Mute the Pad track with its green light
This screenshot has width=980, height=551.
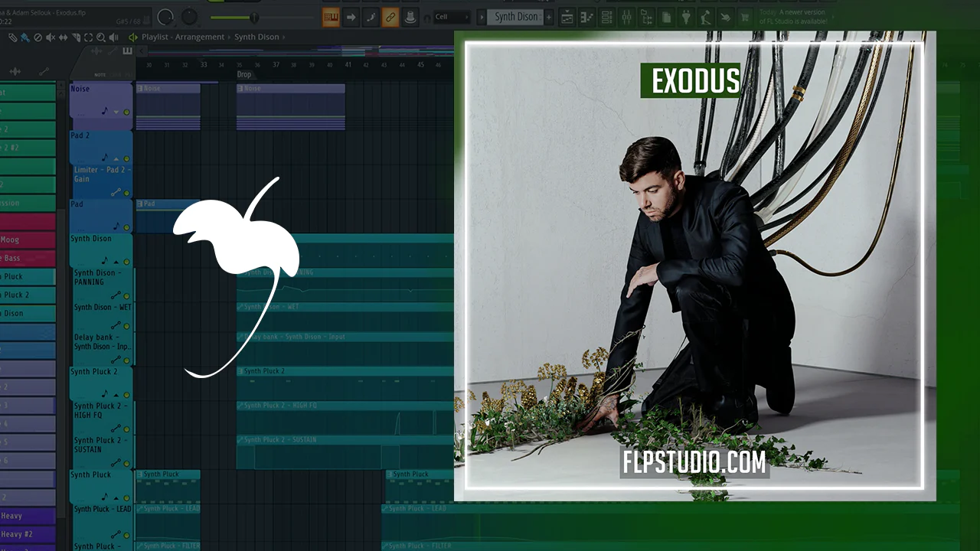[126, 227]
